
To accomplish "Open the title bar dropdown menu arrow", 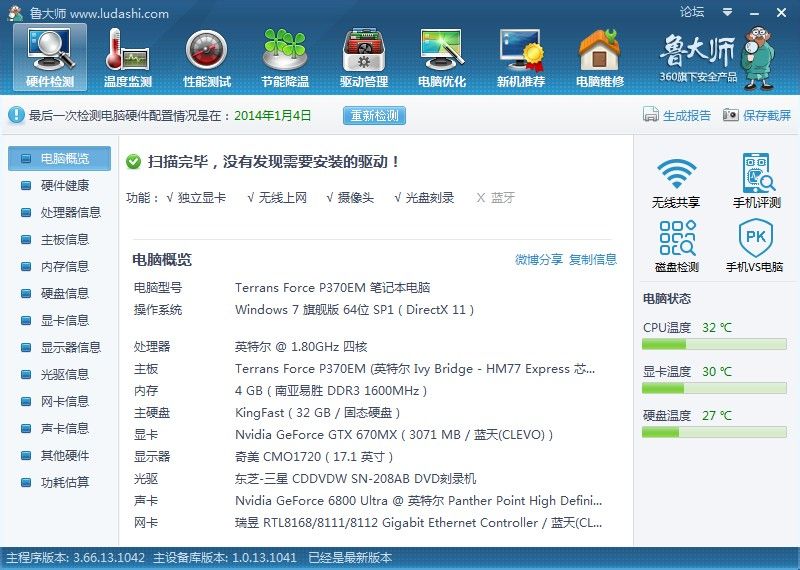I will point(728,12).
